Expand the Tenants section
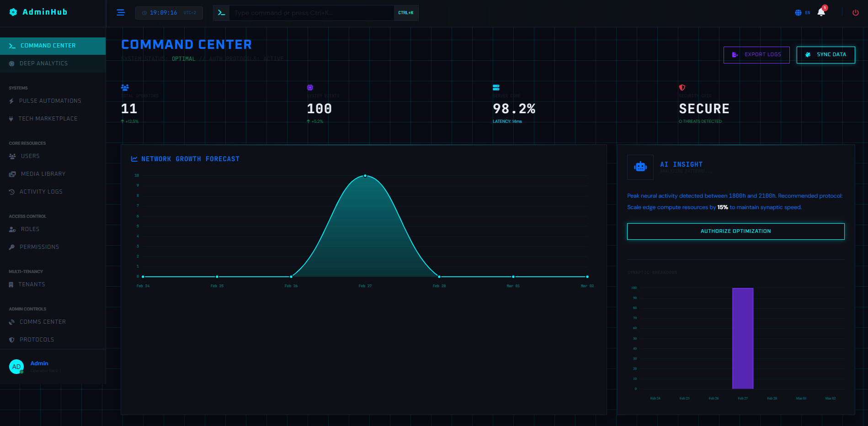This screenshot has height=426, width=868. click(x=32, y=284)
